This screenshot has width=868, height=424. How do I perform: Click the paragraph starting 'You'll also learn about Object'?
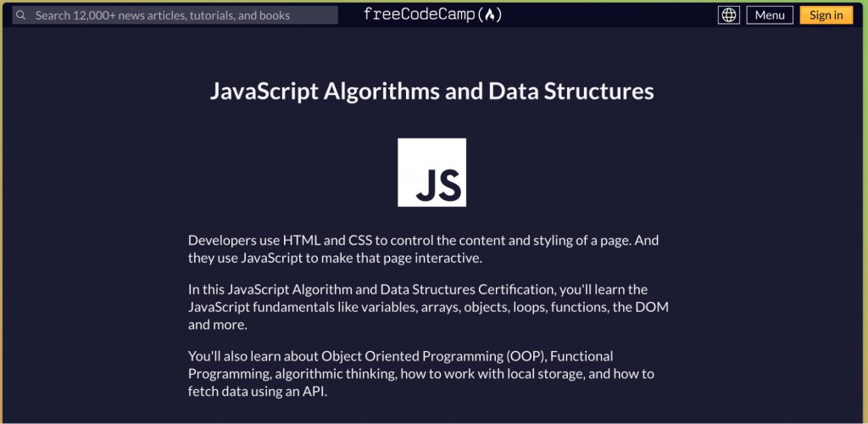[420, 374]
